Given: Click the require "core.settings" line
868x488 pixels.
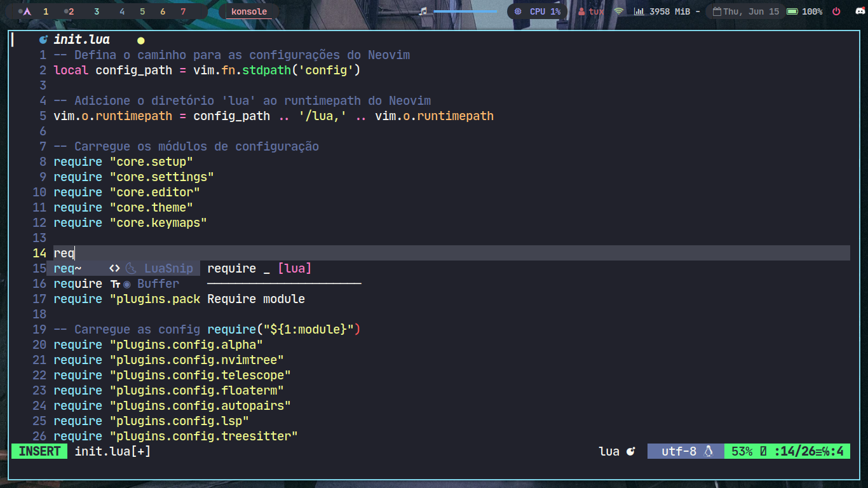Looking at the screenshot, I should pos(133,177).
